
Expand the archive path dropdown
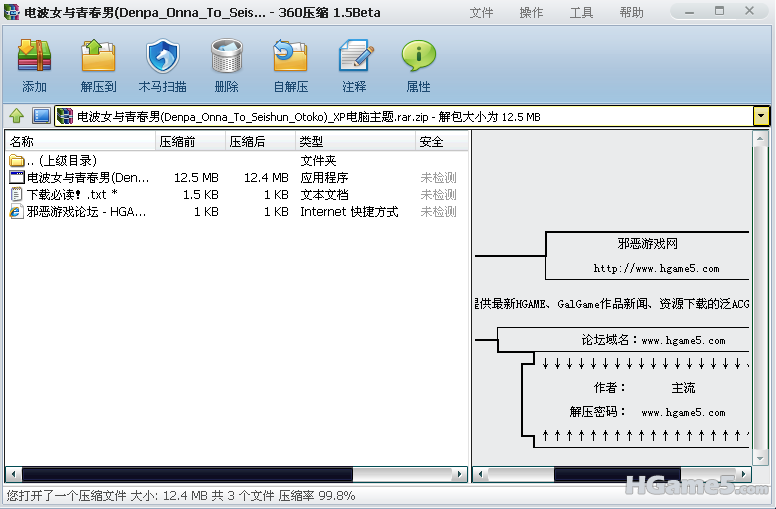[x=761, y=116]
